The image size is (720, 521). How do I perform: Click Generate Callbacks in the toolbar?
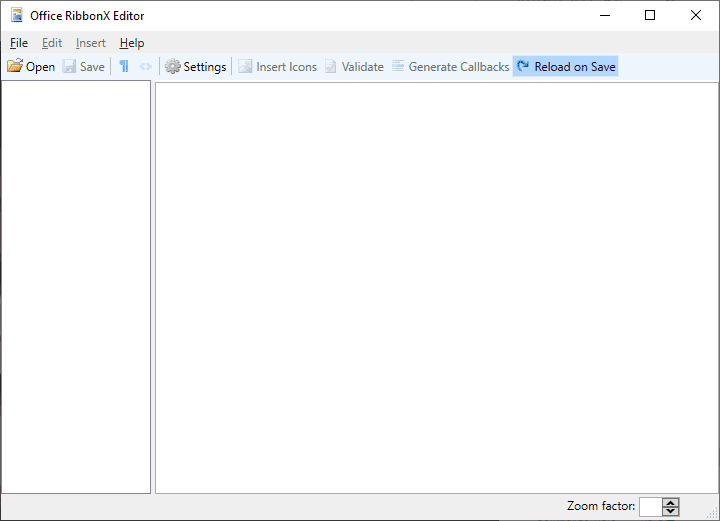(x=450, y=67)
